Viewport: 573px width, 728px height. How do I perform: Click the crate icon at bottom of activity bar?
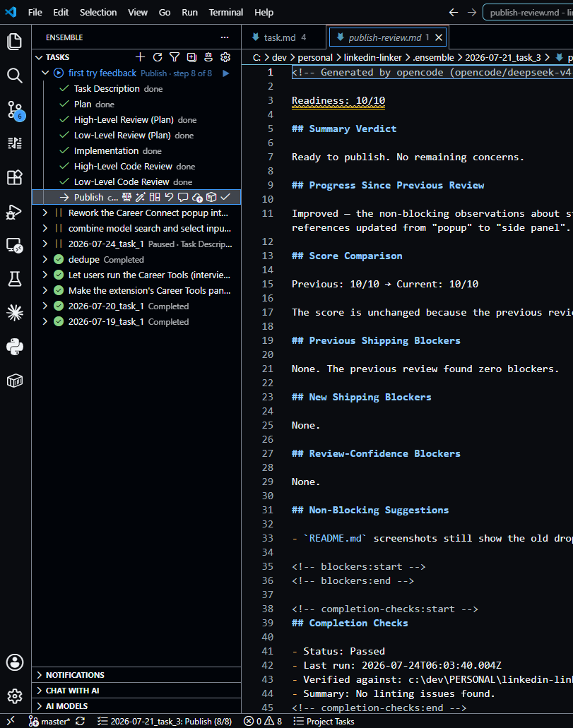[15, 381]
